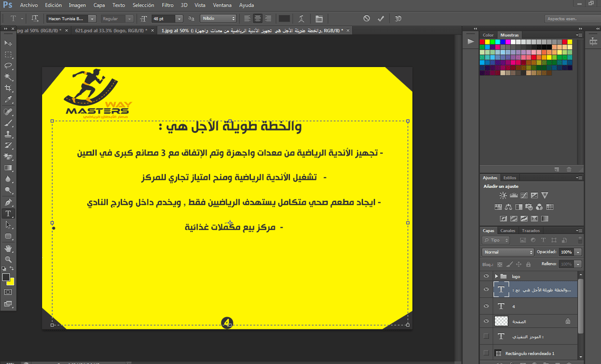Image resolution: width=601 pixels, height=364 pixels.
Task: Close the 621.psd document tab
Action: pos(152,31)
